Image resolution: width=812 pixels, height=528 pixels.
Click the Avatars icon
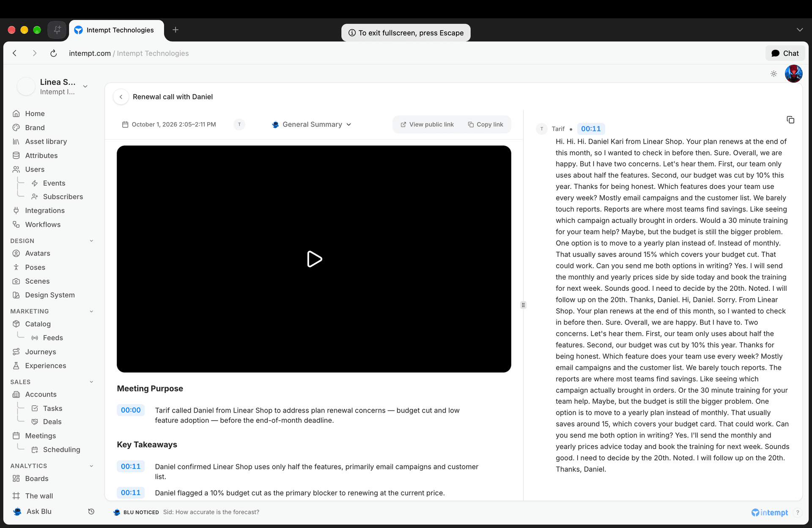pos(16,253)
